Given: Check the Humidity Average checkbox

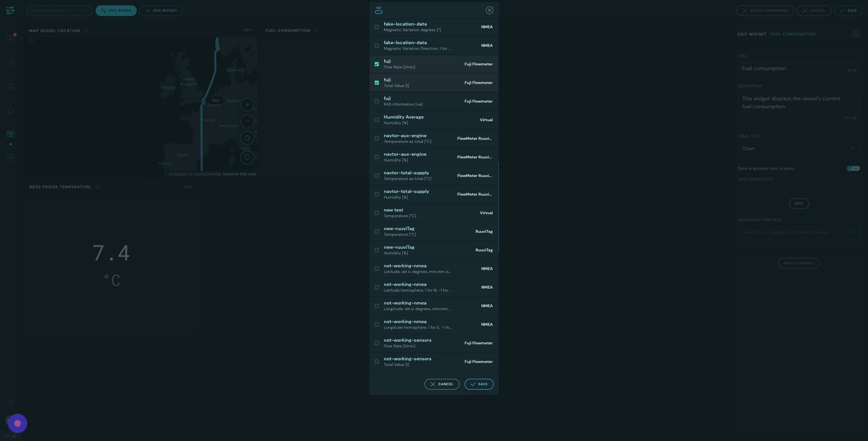Looking at the screenshot, I should 377,120.
